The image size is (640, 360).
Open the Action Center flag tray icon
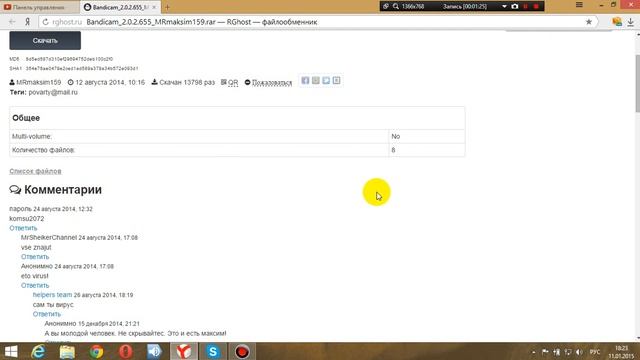545,352
